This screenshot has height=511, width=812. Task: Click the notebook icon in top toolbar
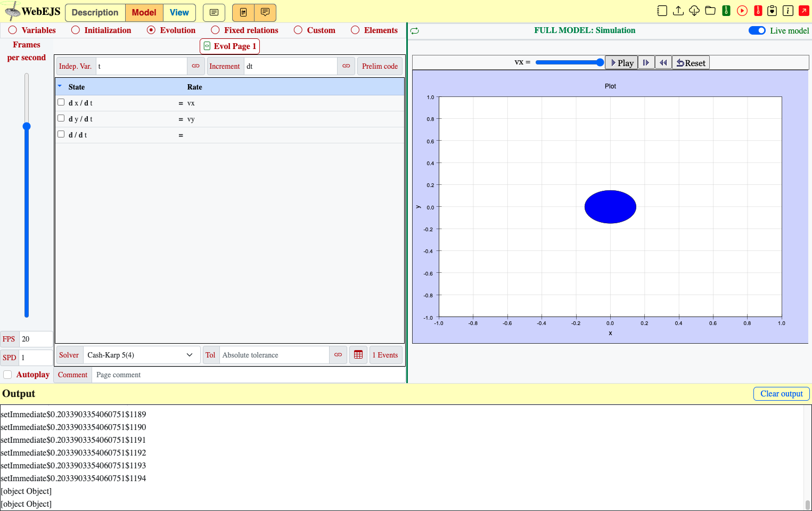[x=662, y=11]
